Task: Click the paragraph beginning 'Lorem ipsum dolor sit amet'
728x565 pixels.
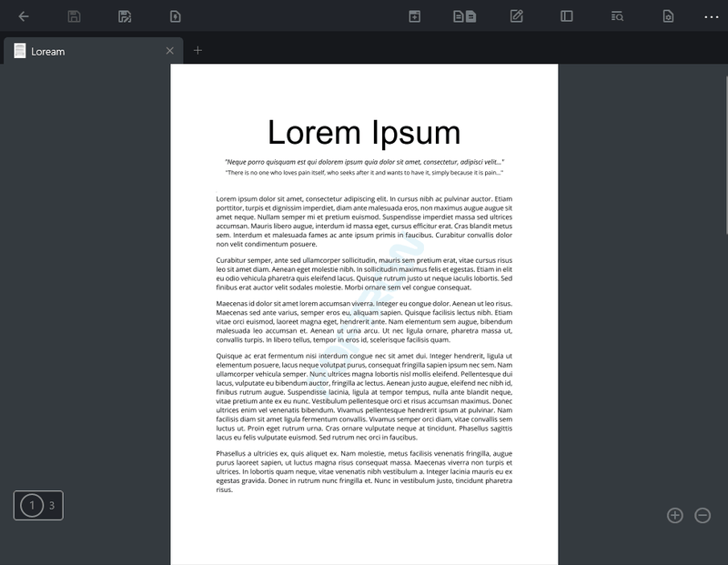Action: tap(364, 221)
